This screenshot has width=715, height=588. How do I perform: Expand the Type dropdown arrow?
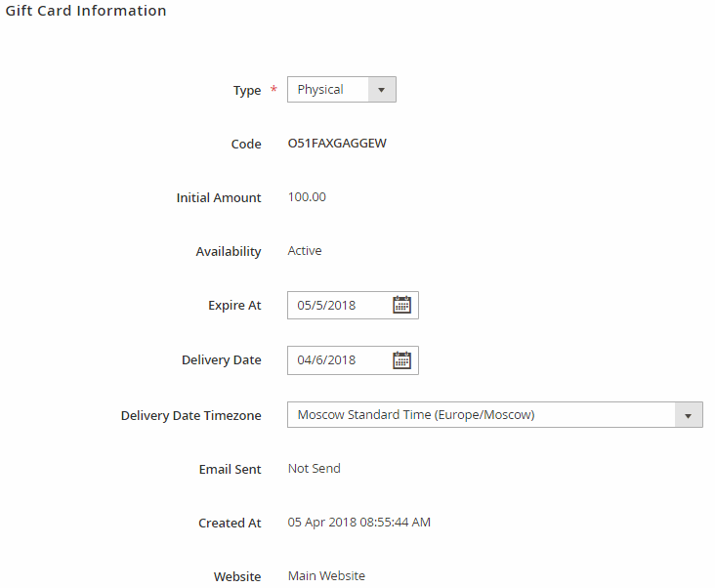(x=382, y=90)
